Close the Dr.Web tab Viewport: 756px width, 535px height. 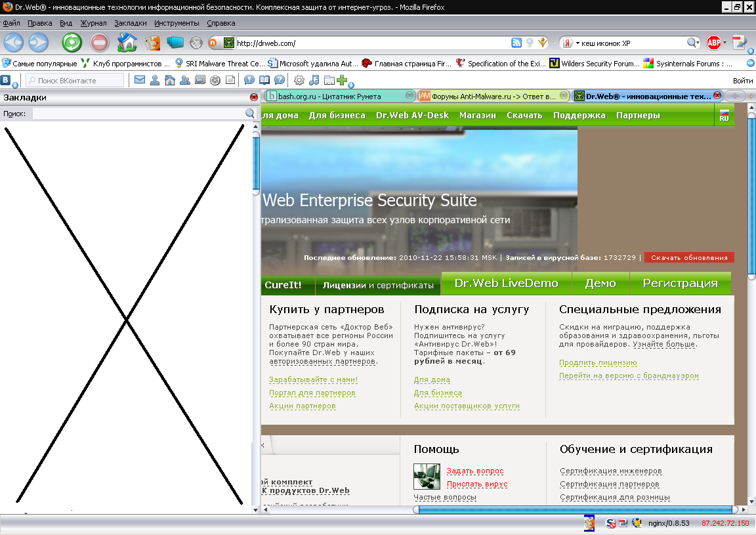pyautogui.click(x=717, y=96)
